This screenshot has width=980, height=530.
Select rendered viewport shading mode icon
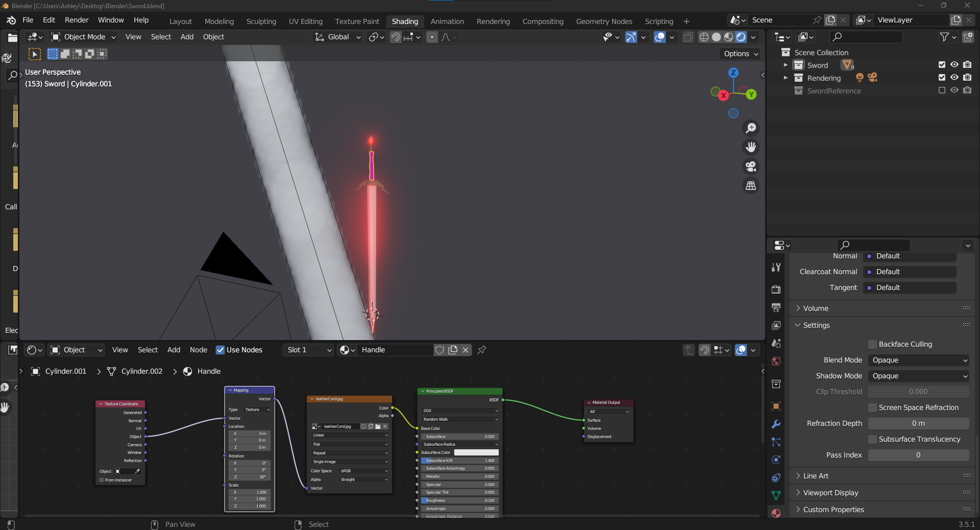[741, 37]
